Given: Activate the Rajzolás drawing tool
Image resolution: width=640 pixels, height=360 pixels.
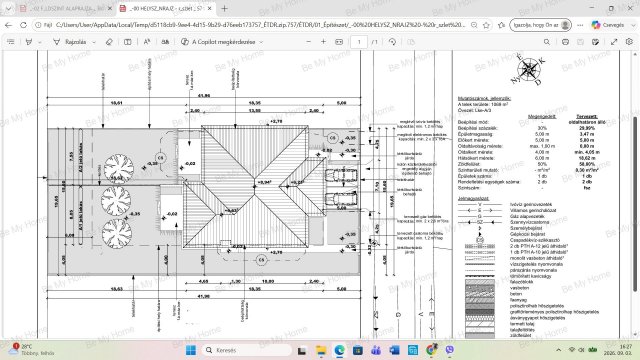Looking at the screenshot, I should point(70,42).
